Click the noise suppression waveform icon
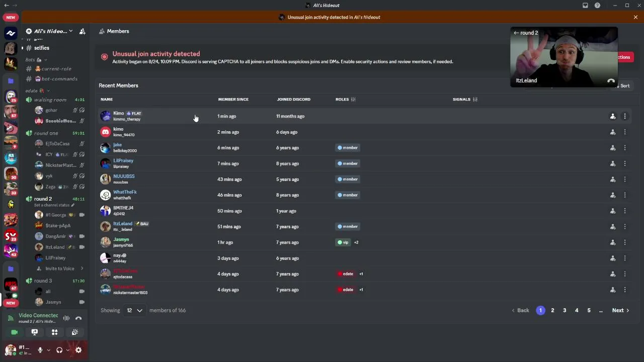This screenshot has height=362, width=644. click(66, 318)
